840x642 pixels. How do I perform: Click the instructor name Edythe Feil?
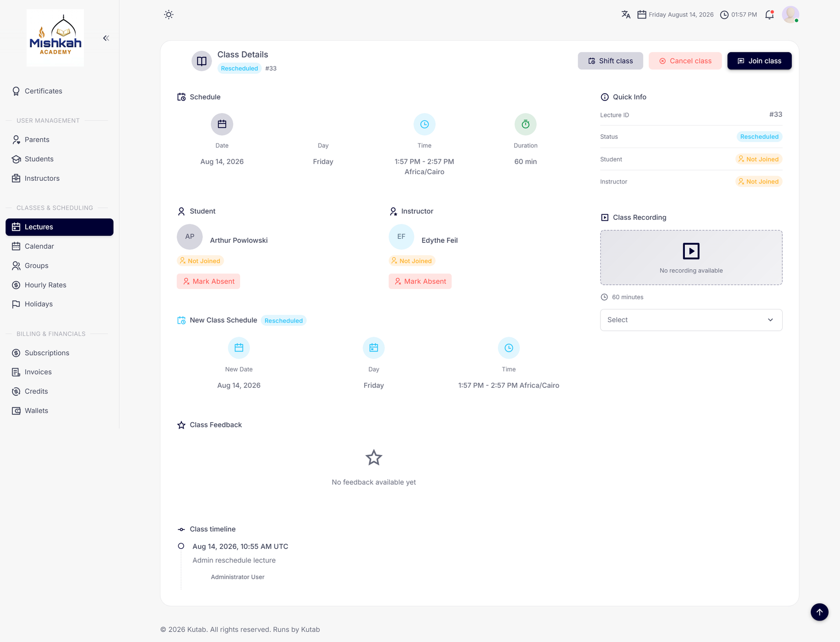[x=439, y=240]
